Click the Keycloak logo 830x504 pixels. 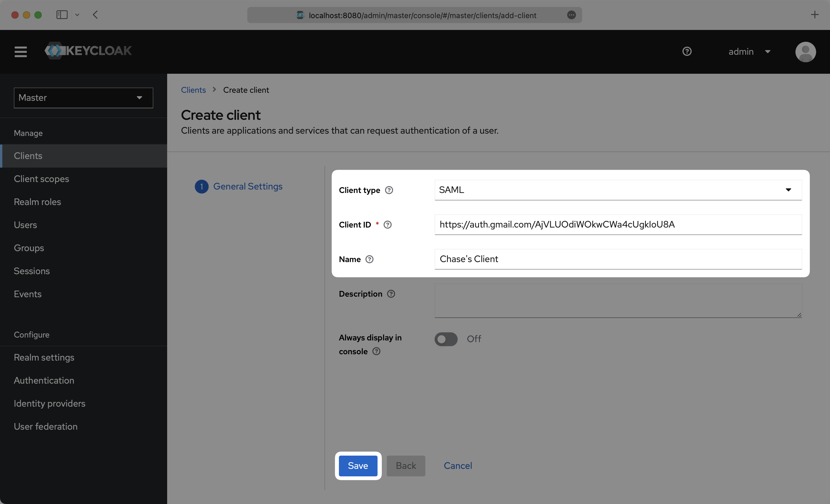88,51
